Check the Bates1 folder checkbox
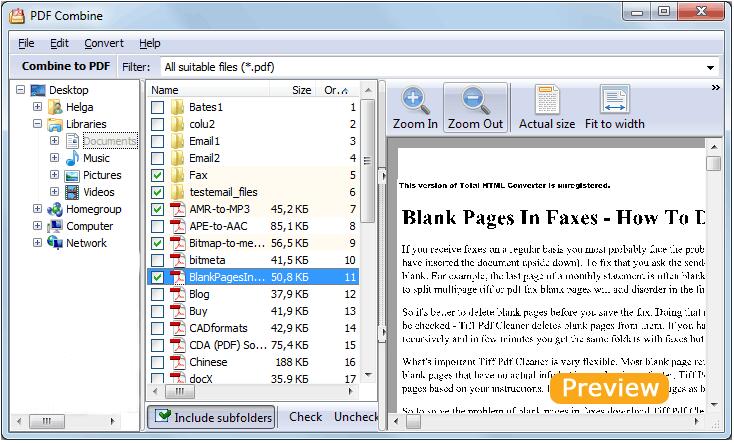The image size is (734, 443). click(x=157, y=107)
